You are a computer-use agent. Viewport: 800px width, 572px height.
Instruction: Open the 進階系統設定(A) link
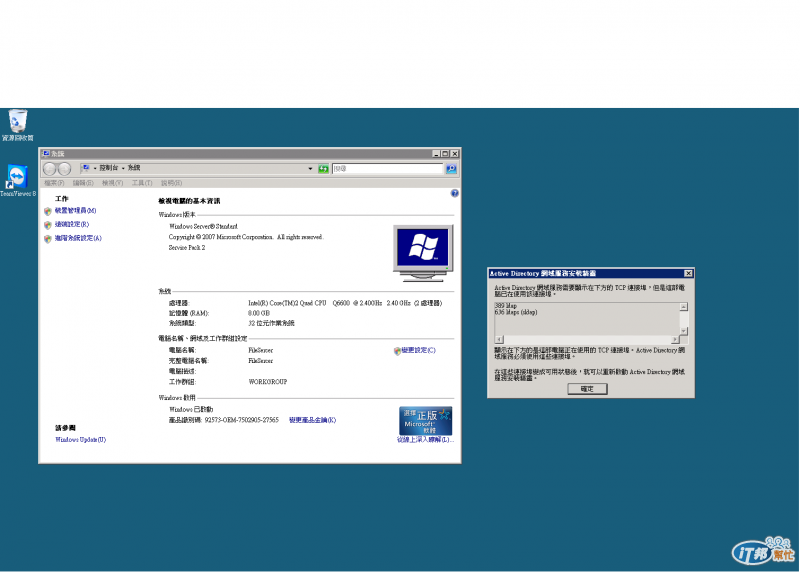(78, 238)
